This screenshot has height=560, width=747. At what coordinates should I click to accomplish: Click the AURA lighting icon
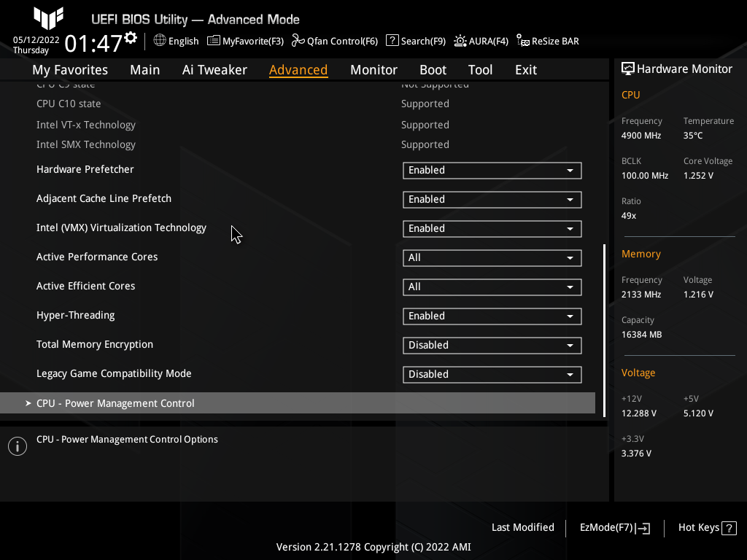point(460,41)
